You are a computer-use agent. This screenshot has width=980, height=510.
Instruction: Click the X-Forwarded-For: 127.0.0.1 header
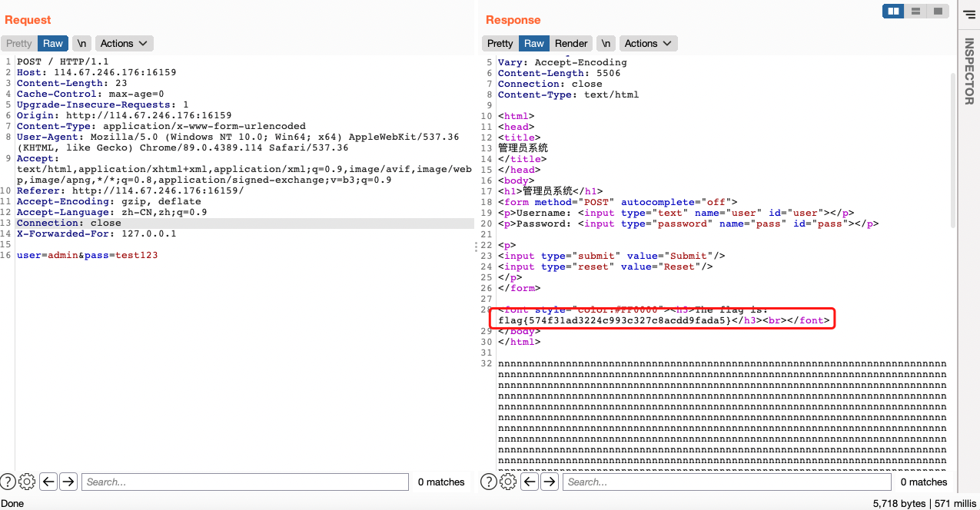[x=96, y=233]
